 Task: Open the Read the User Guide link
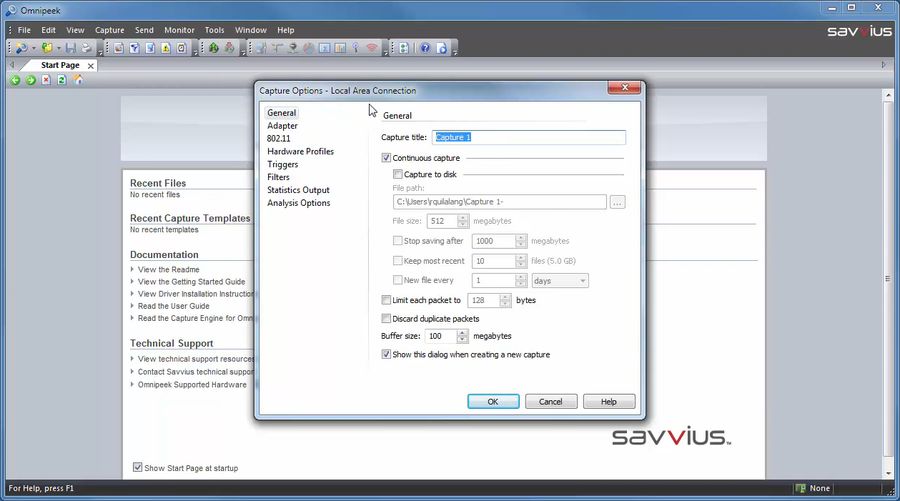pos(173,306)
